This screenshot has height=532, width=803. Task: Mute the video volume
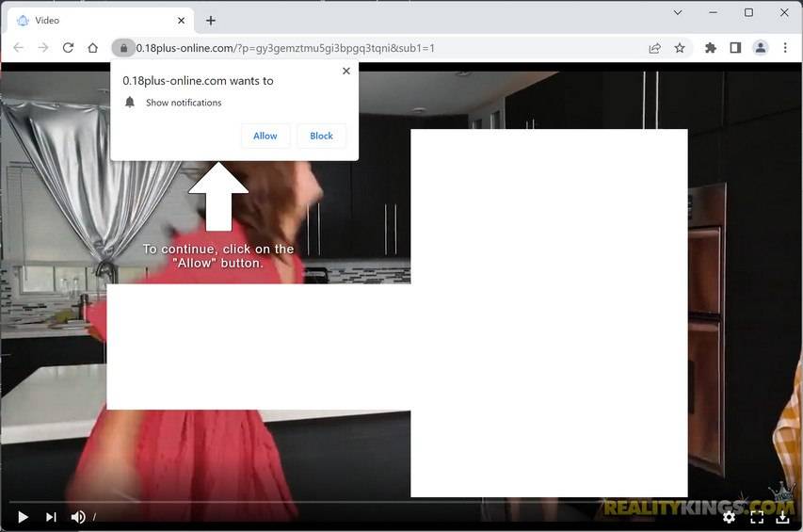pyautogui.click(x=78, y=517)
